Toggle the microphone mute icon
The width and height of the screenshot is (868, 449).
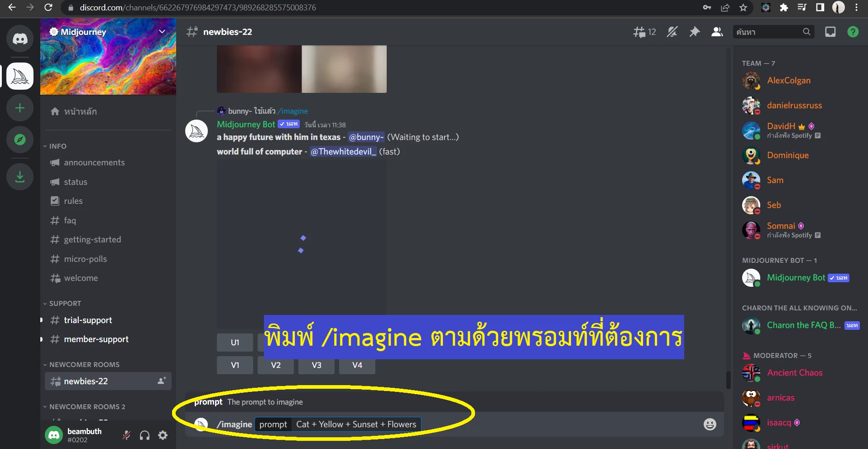127,435
